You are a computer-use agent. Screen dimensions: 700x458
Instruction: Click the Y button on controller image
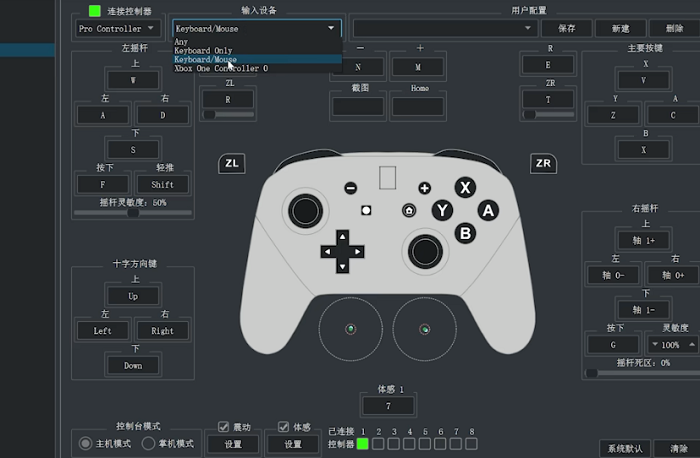coord(442,210)
